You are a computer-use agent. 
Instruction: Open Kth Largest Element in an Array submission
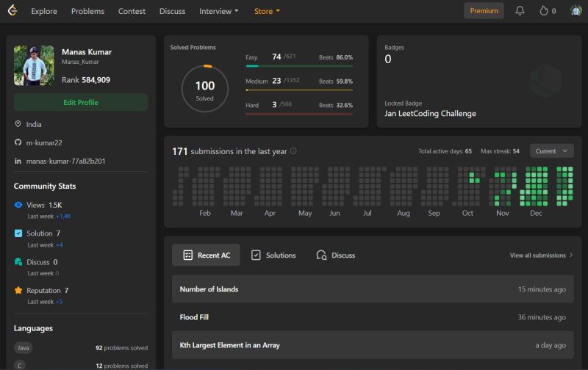pyautogui.click(x=373, y=345)
